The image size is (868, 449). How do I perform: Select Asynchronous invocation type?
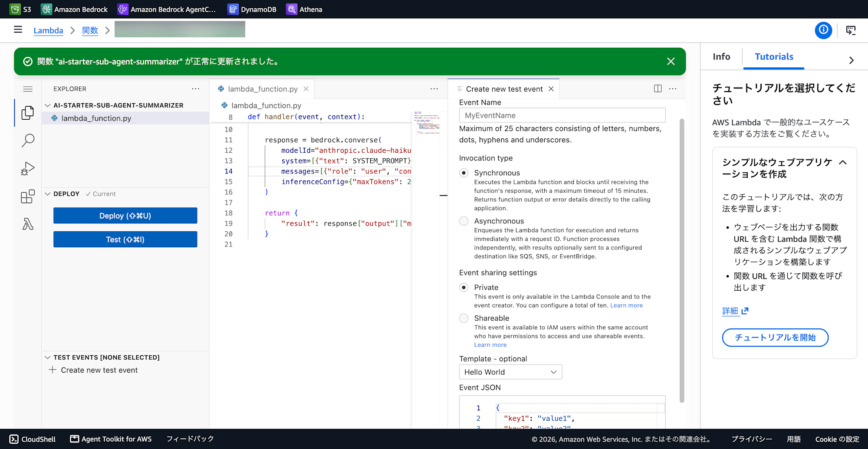pos(464,221)
